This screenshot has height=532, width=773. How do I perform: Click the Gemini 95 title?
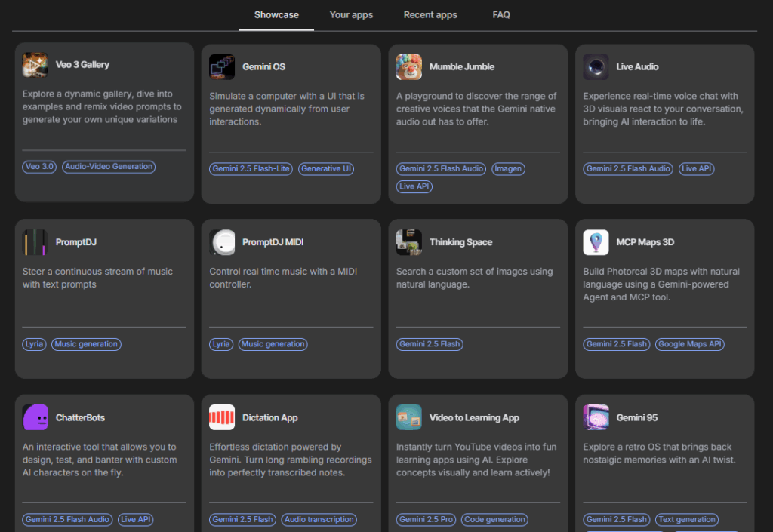pyautogui.click(x=637, y=418)
